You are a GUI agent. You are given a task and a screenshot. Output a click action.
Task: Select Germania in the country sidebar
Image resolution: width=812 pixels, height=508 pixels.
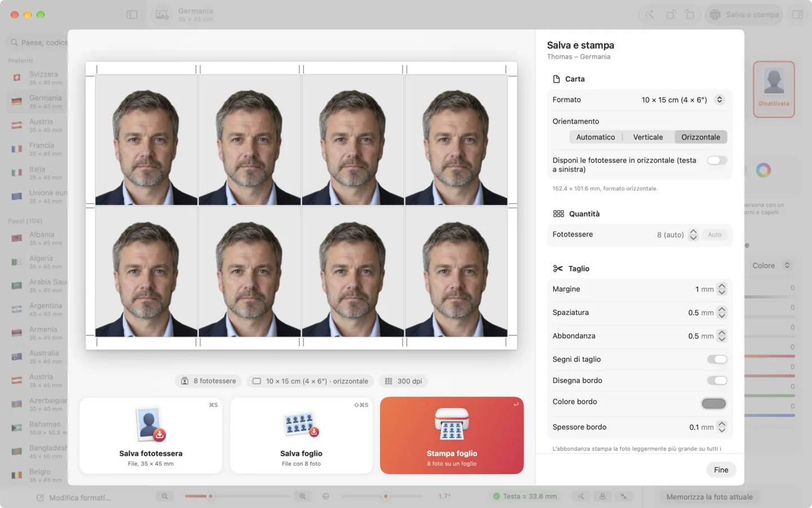37,102
